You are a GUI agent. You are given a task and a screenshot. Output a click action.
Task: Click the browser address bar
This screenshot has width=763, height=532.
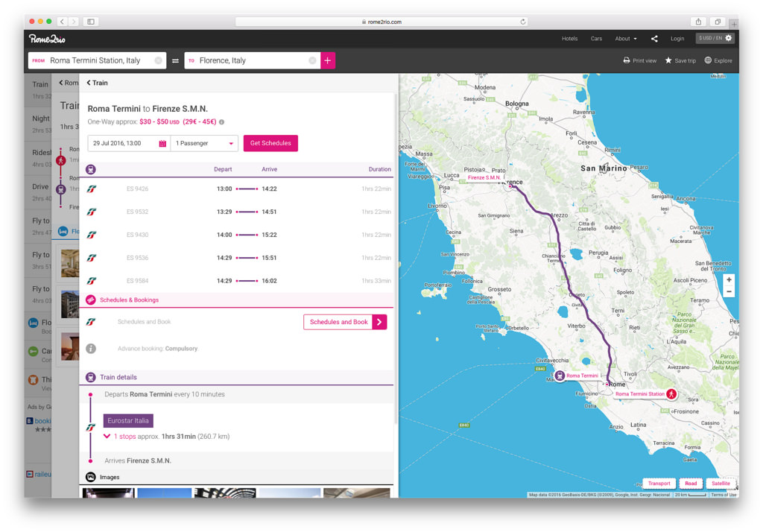(381, 22)
